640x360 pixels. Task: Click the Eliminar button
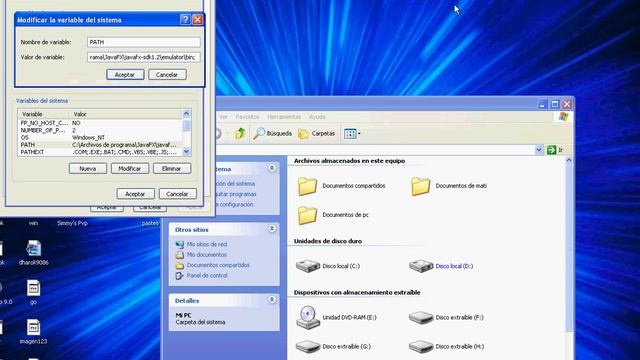(x=172, y=169)
